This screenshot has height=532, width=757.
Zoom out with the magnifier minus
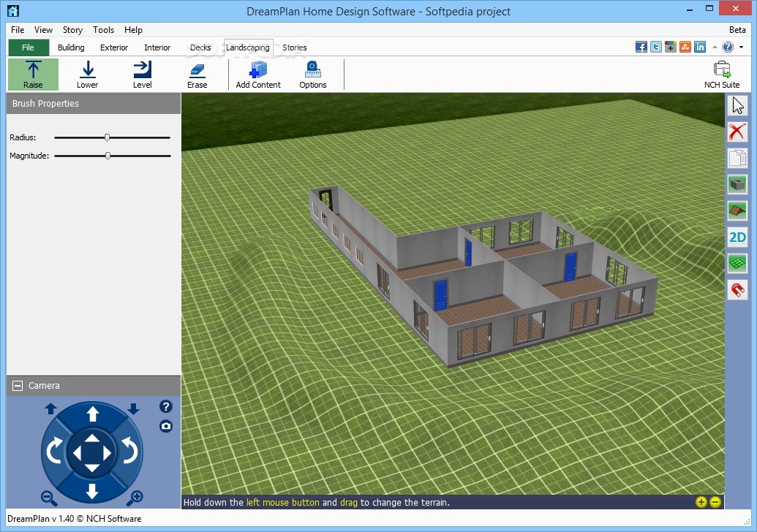(x=49, y=498)
